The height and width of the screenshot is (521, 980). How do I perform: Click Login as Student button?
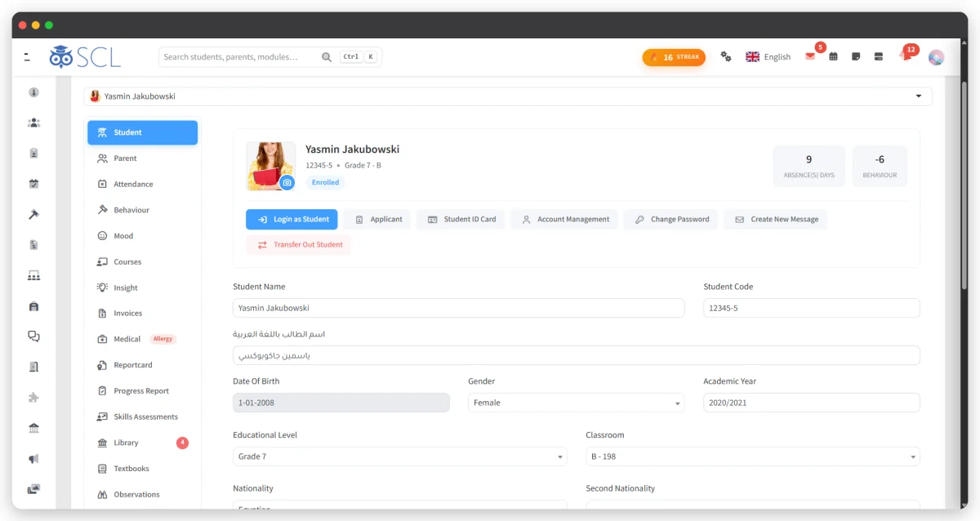tap(292, 219)
